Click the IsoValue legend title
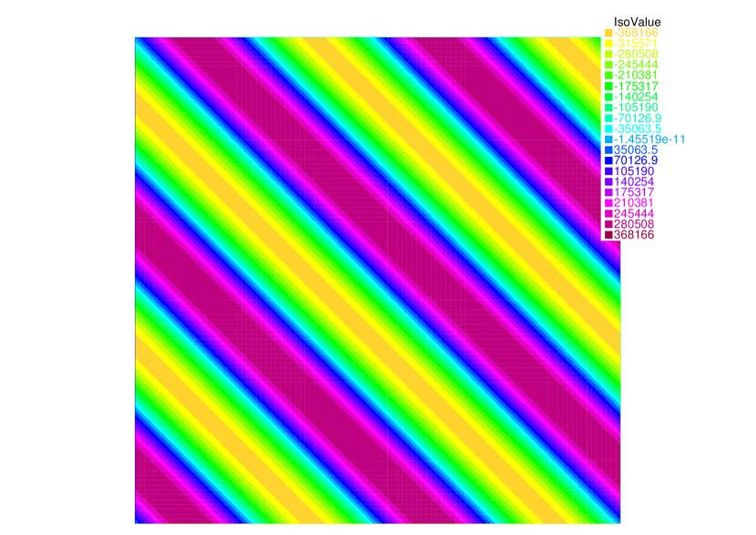756x535 pixels. (x=637, y=22)
